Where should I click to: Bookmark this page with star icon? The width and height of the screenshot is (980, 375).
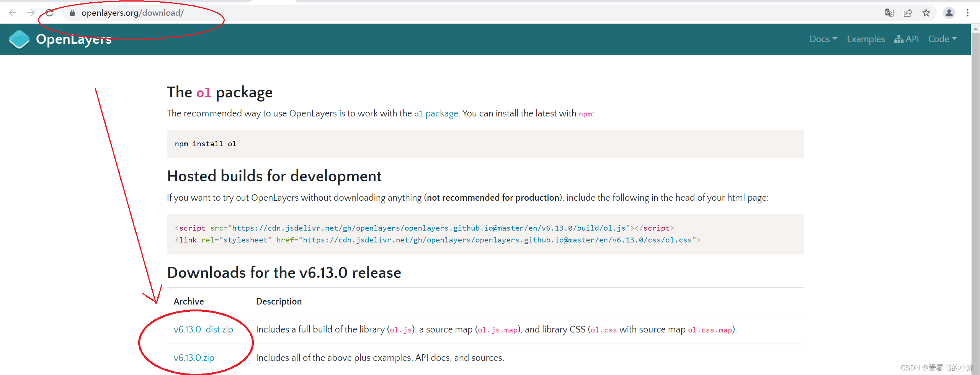(x=926, y=13)
